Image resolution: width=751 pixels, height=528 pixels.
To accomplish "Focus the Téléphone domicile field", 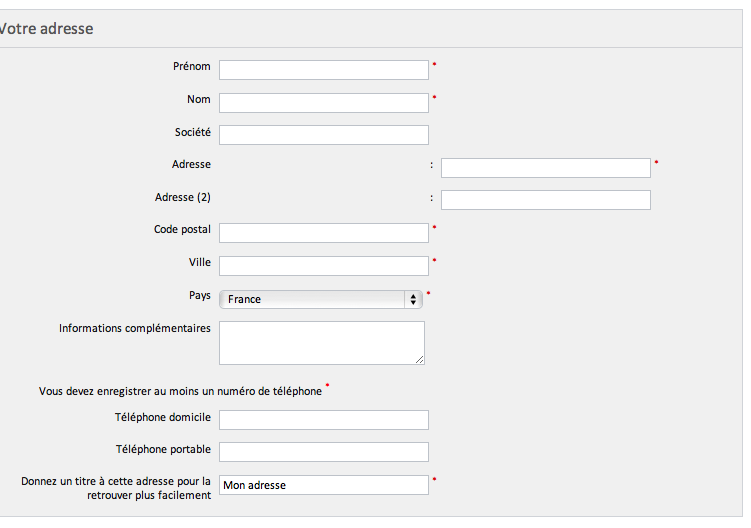I will (x=324, y=420).
